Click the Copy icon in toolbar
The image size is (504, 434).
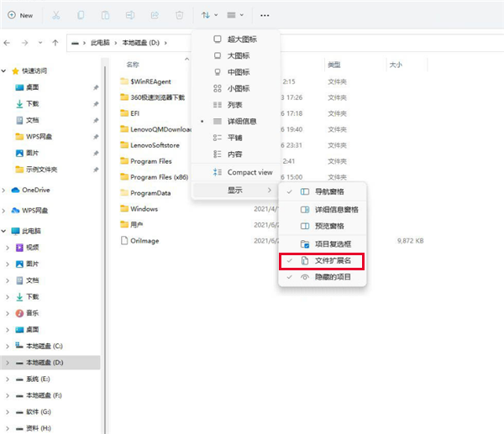(81, 15)
